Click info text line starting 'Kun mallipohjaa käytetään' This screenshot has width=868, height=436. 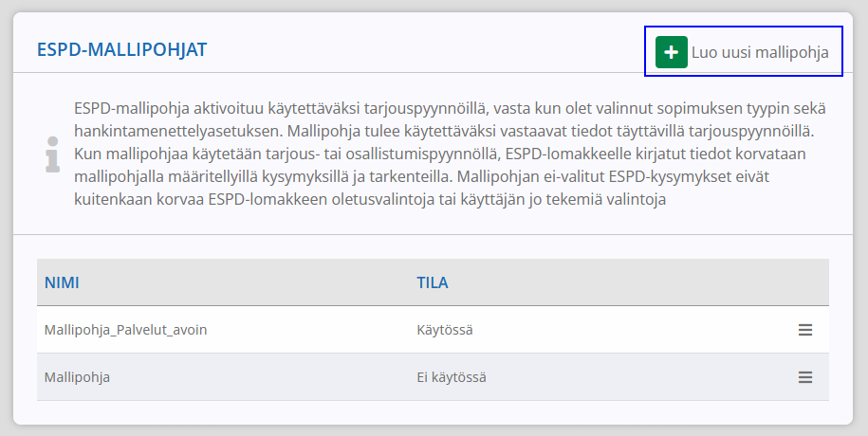pyautogui.click(x=439, y=154)
